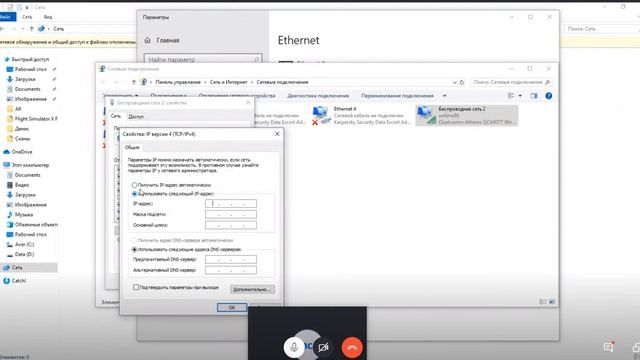640x360 pixels.
Task: Focus the IP-адрес input field
Action: [x=231, y=203]
